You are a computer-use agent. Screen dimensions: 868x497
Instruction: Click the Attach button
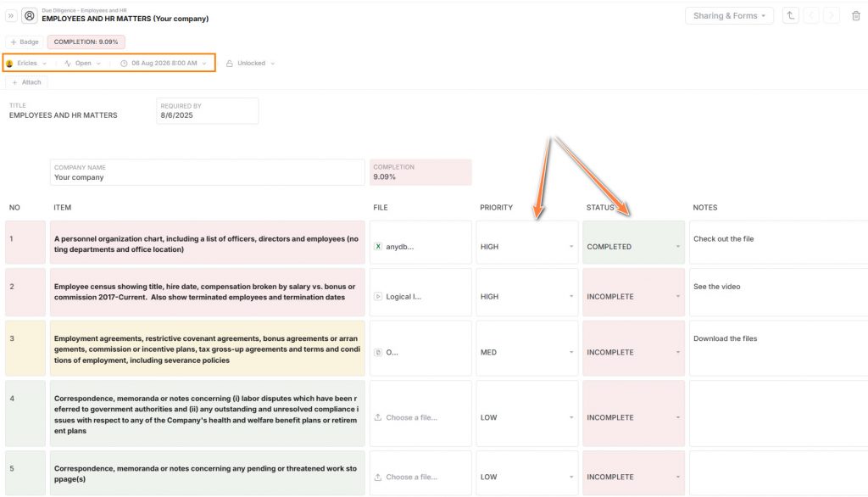26,82
